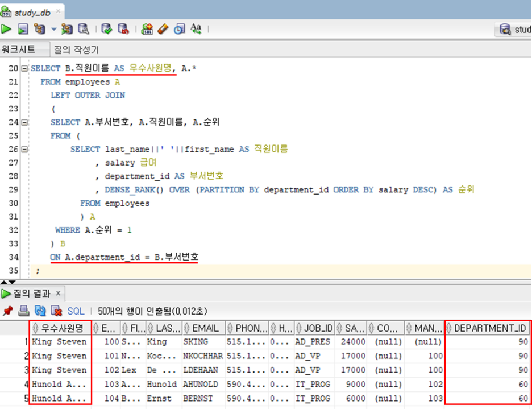Image resolution: width=532 pixels, height=409 pixels.
Task: Collapse the code fold at line 26
Action: [24, 149]
